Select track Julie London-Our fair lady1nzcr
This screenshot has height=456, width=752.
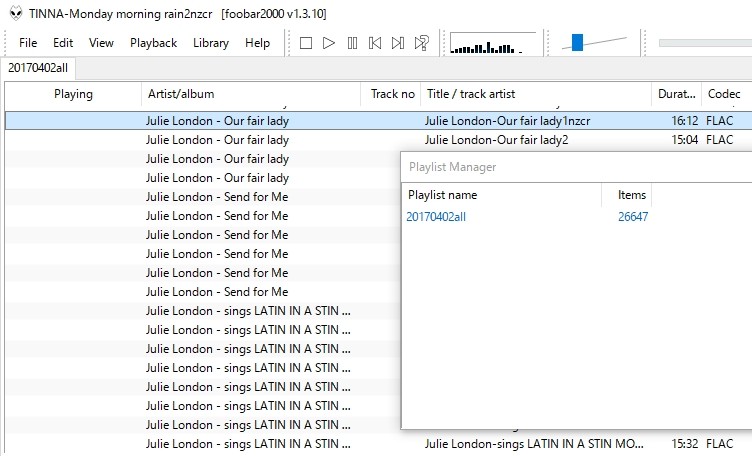(x=507, y=121)
